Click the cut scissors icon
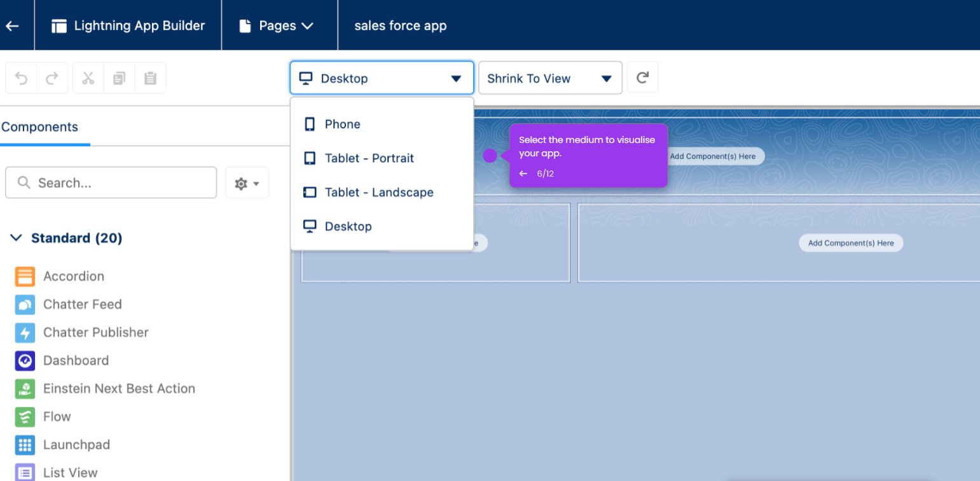 pyautogui.click(x=88, y=78)
